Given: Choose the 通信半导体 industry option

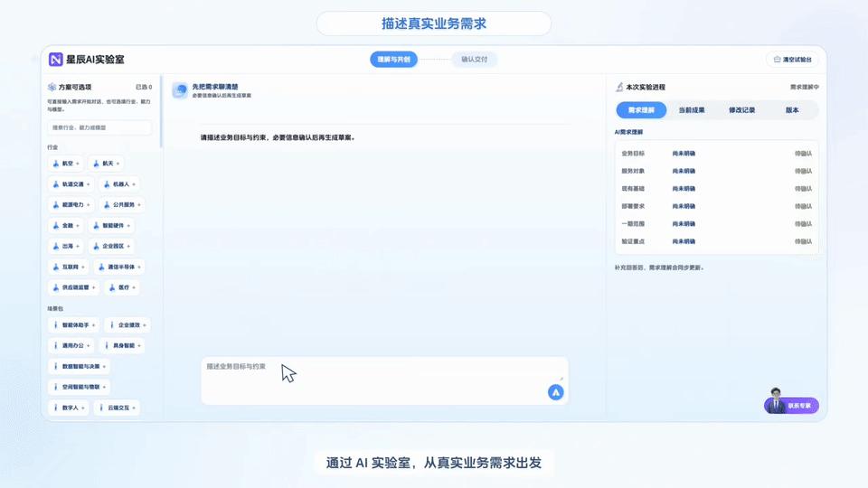Looking at the screenshot, I should click(x=119, y=267).
